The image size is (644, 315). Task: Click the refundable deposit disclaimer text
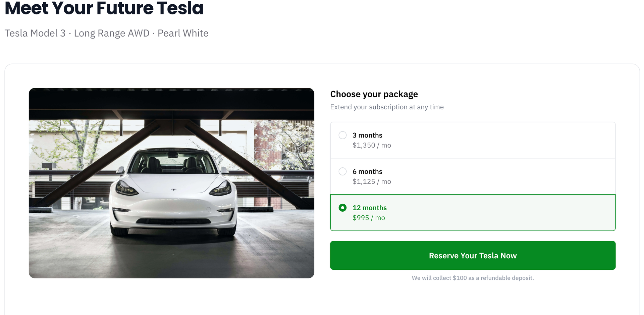click(x=473, y=278)
